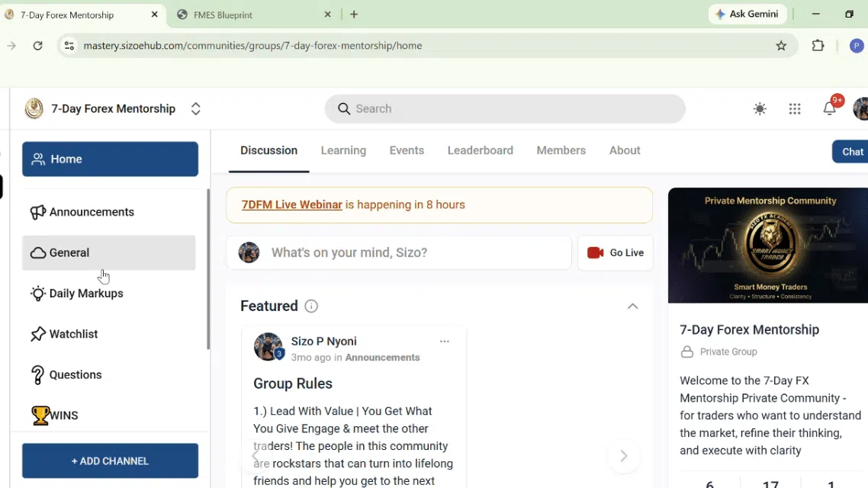The image size is (868, 488).
Task: Switch to the Leaderboard tab
Action: click(480, 150)
